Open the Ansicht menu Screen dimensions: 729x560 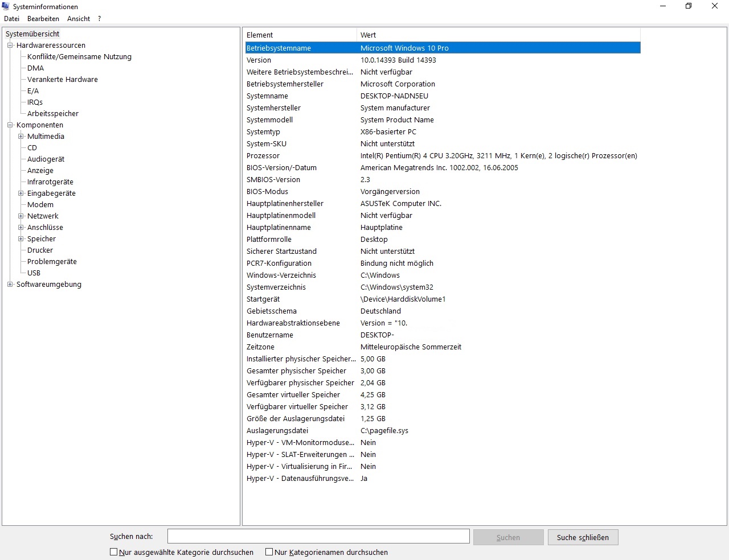(79, 19)
